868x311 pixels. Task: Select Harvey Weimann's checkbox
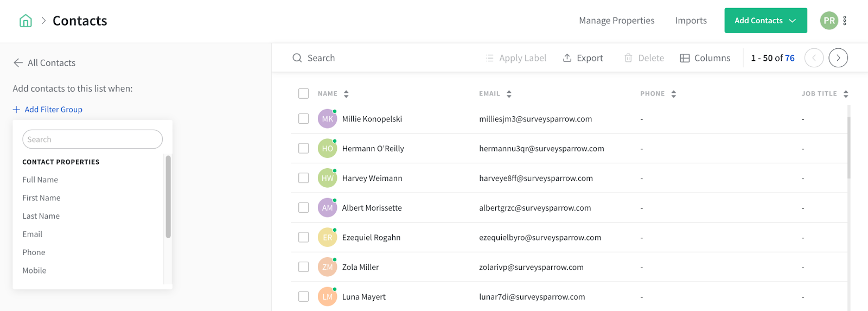point(304,178)
